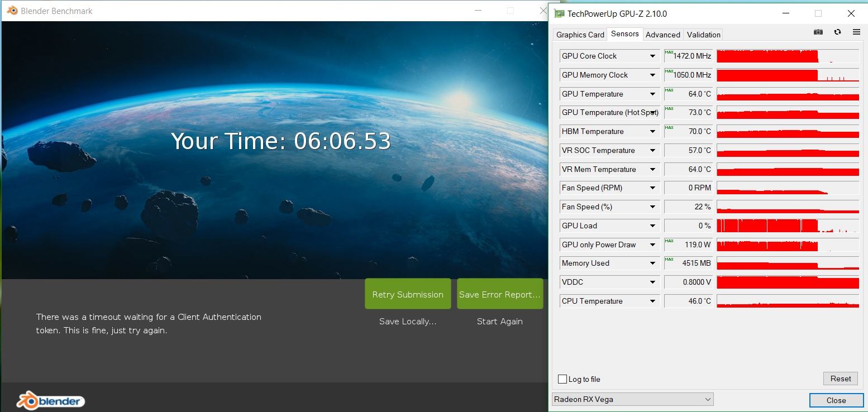Open the GPU Load sensor dropdown
The image size is (868, 412).
(x=652, y=226)
